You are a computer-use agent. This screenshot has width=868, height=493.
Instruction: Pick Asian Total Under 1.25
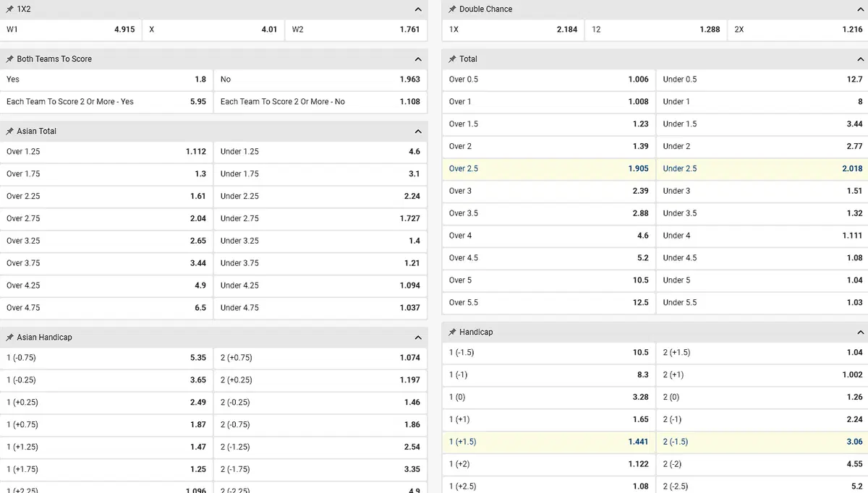click(x=320, y=152)
